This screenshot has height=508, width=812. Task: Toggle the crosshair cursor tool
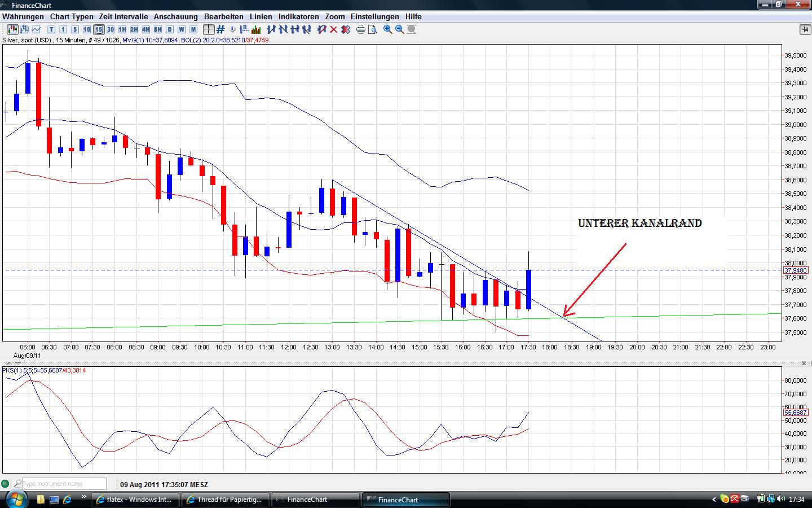pyautogui.click(x=209, y=29)
